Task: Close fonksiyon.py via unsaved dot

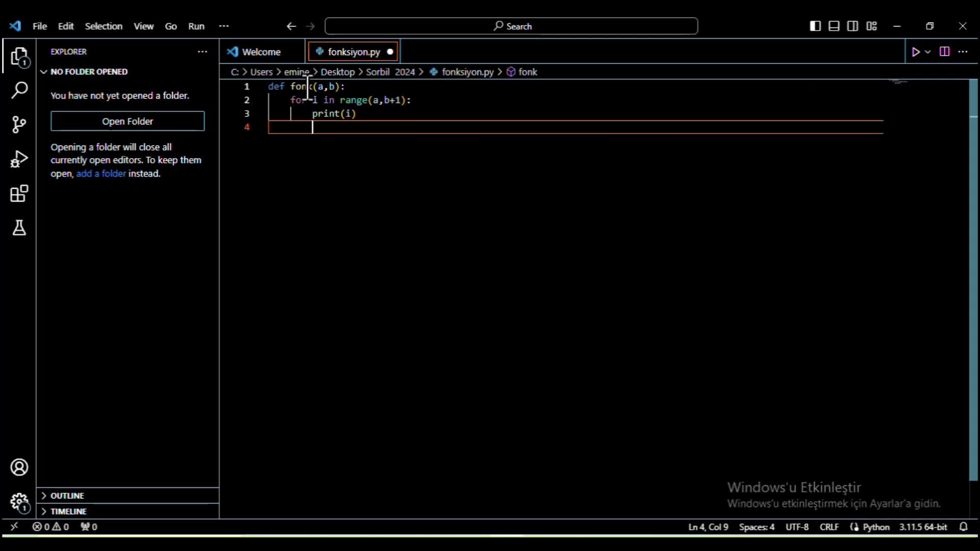Action: pos(390,52)
